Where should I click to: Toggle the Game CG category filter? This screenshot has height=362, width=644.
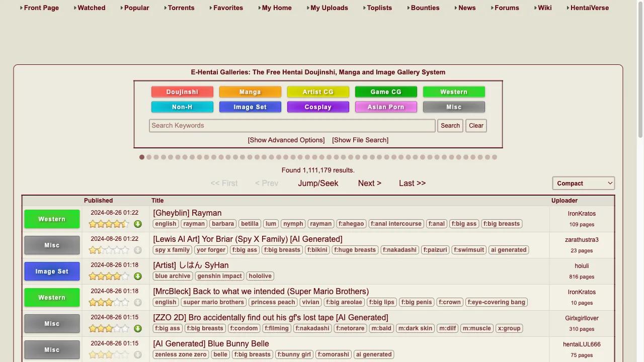(x=386, y=92)
